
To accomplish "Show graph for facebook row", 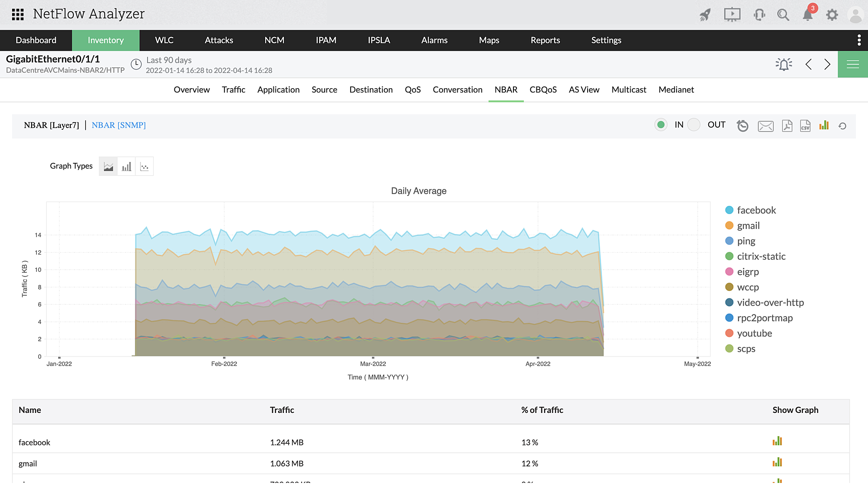I will coord(777,441).
